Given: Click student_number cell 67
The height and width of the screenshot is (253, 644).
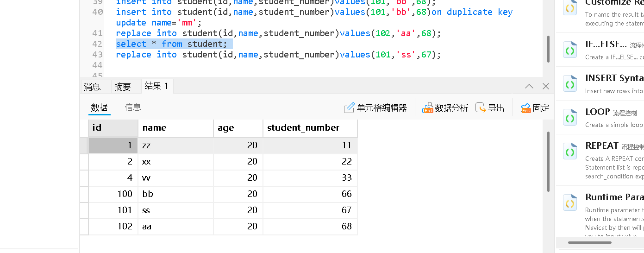Looking at the screenshot, I should (310, 210).
